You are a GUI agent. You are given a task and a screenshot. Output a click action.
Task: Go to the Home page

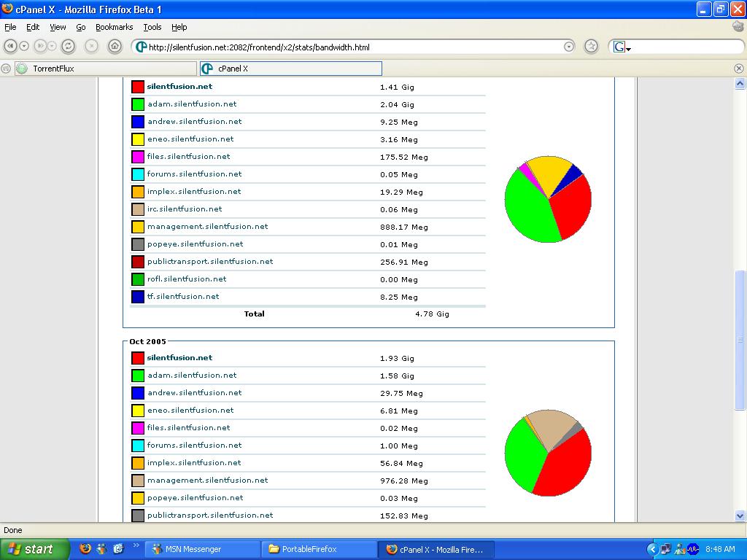115,46
